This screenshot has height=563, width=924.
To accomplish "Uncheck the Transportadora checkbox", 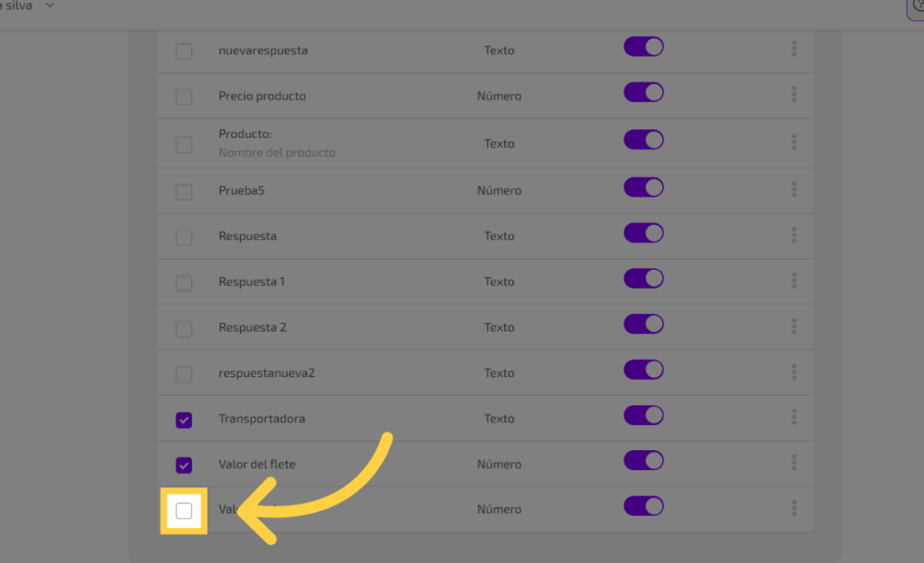I will (184, 420).
